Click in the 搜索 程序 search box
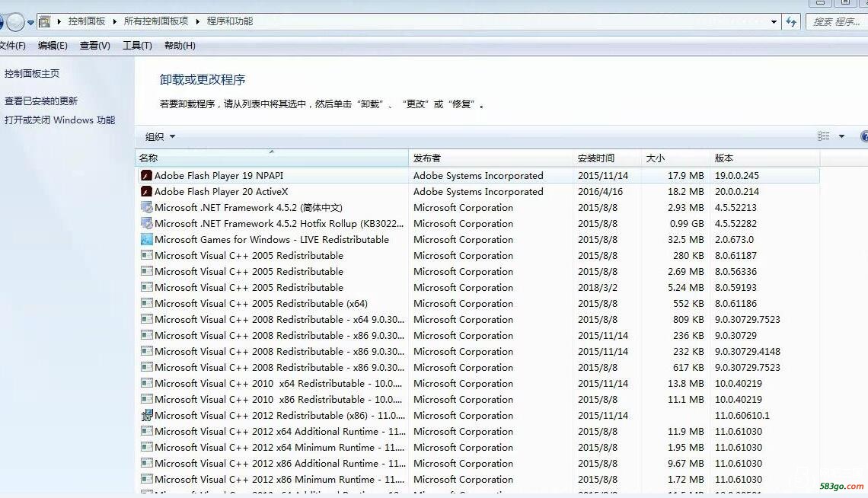 (x=835, y=22)
